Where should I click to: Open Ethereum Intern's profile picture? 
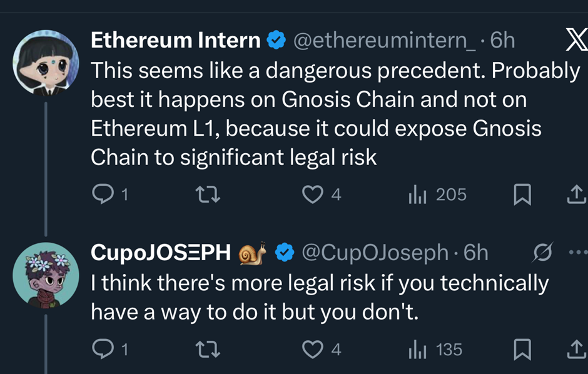pos(45,63)
